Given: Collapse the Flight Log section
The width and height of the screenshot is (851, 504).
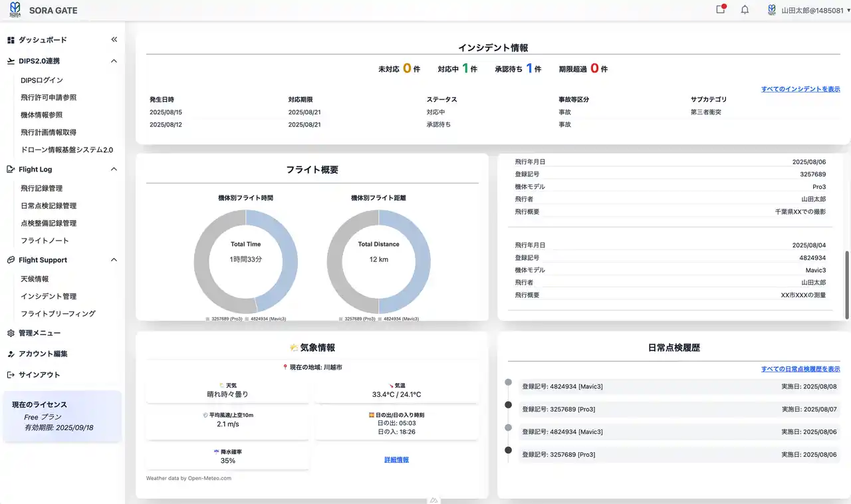Looking at the screenshot, I should (114, 170).
